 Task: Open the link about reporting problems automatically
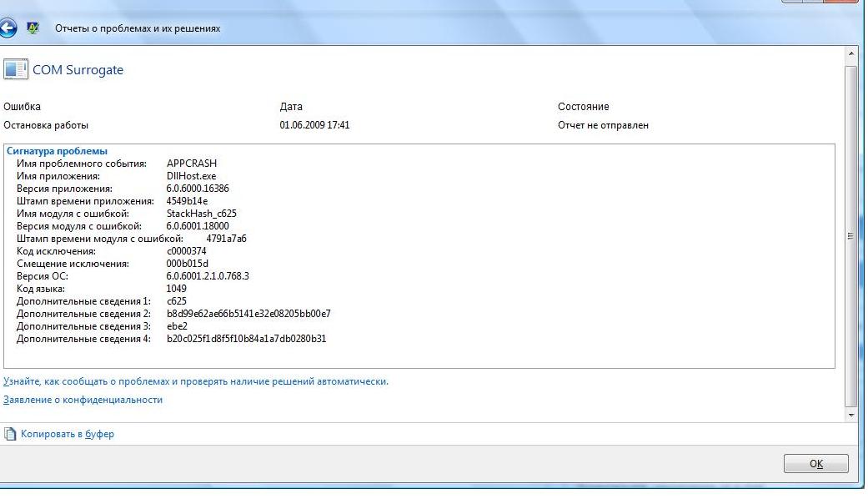pos(196,381)
